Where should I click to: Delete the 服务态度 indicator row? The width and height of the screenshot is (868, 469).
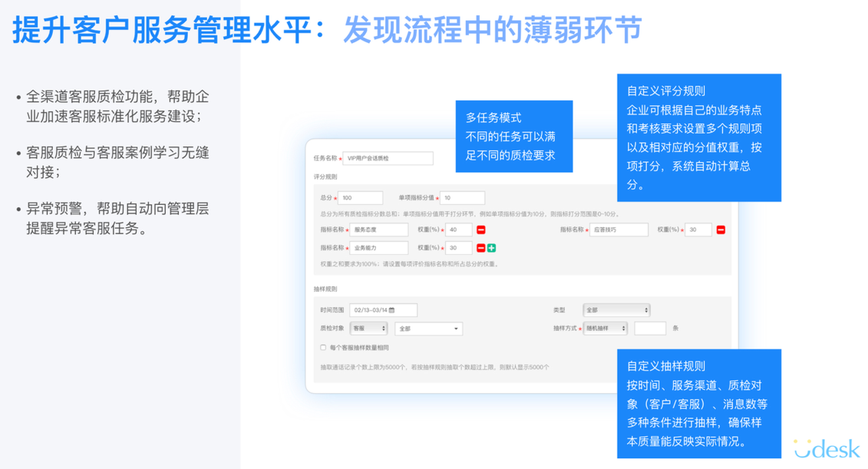[x=480, y=231]
